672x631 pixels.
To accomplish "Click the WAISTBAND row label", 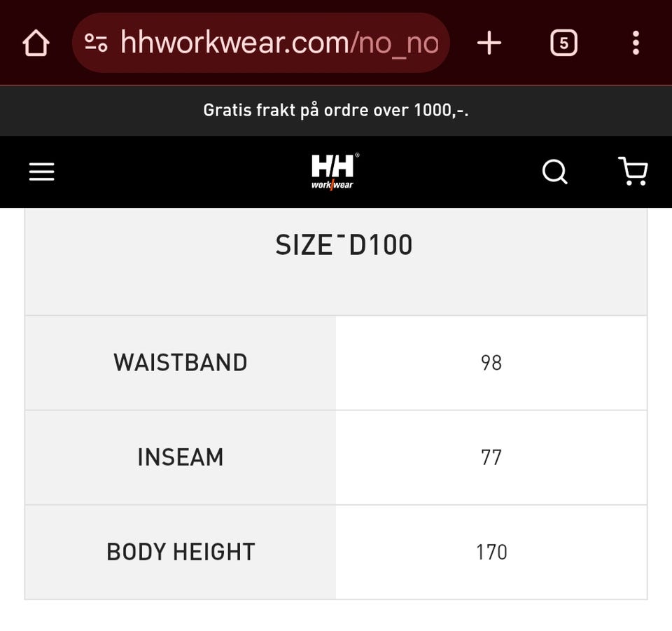I will pos(181,363).
